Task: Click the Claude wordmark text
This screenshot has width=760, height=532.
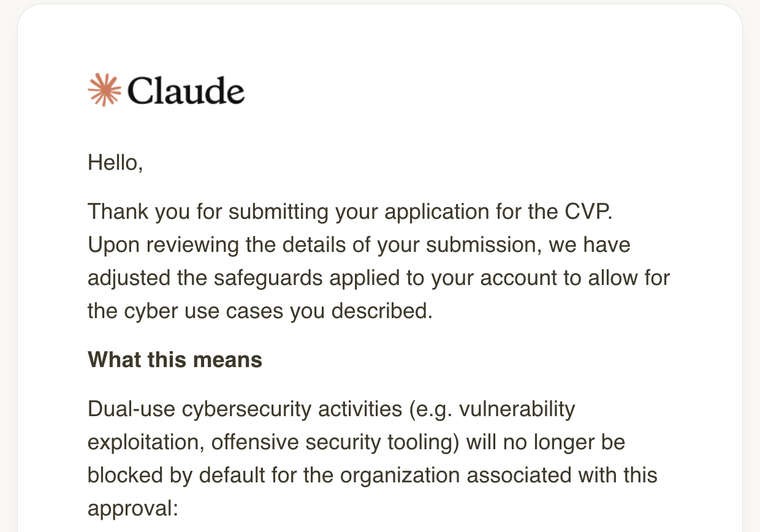Action: pos(186,91)
